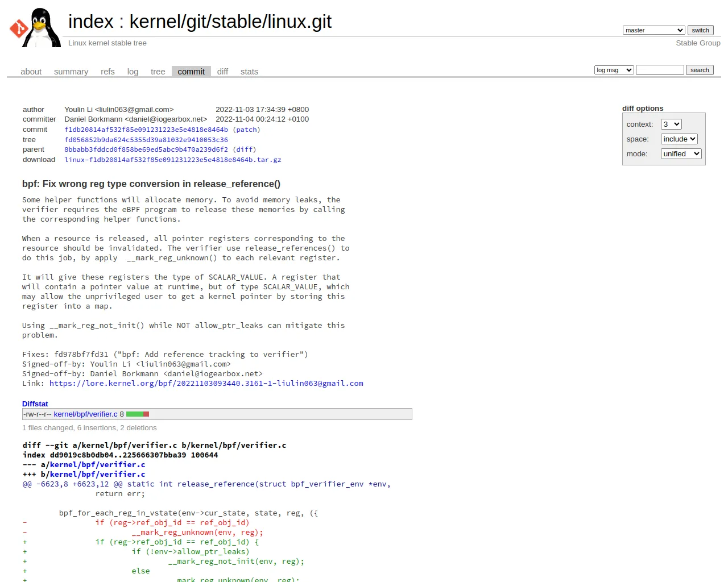Go to the refs tab

click(107, 72)
